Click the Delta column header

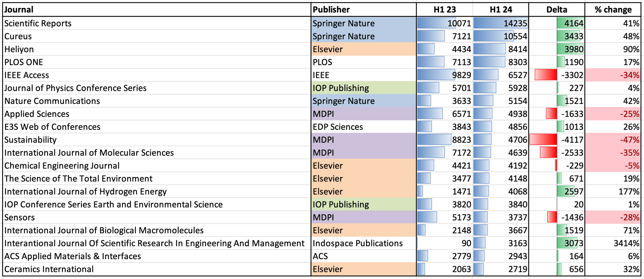tap(557, 10)
